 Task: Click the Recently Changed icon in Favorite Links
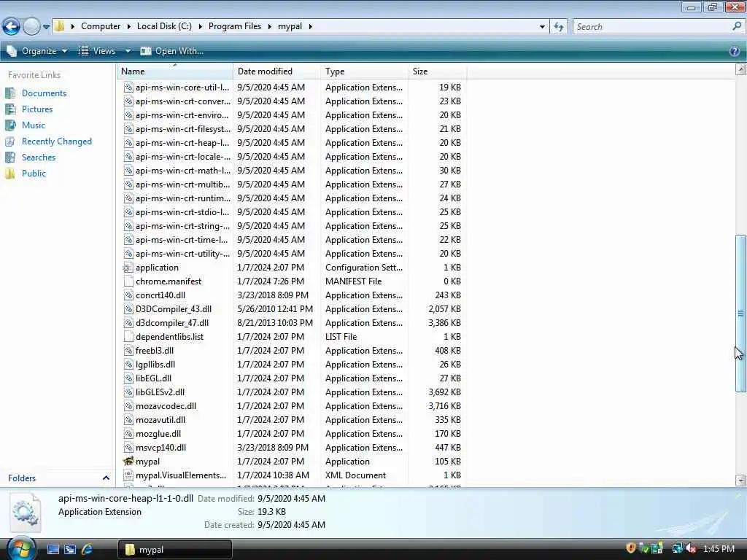click(10, 141)
